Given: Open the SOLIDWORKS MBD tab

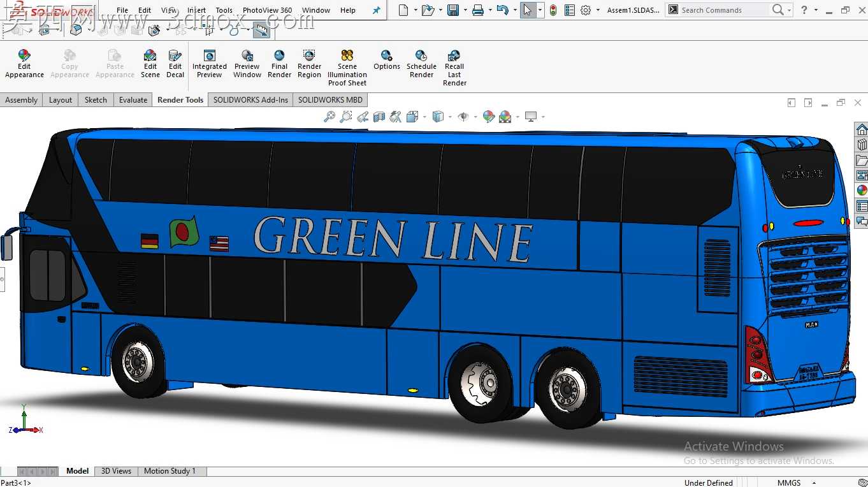Looking at the screenshot, I should point(330,100).
